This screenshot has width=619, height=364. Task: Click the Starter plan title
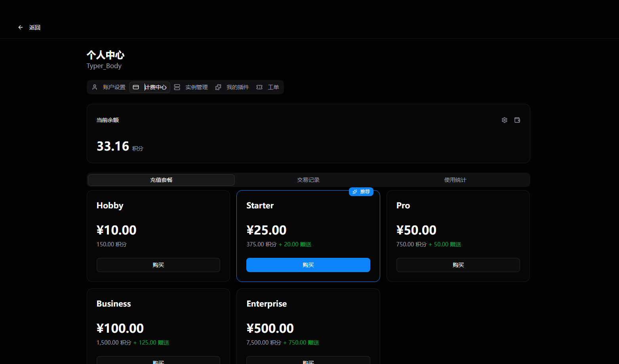[260, 206]
